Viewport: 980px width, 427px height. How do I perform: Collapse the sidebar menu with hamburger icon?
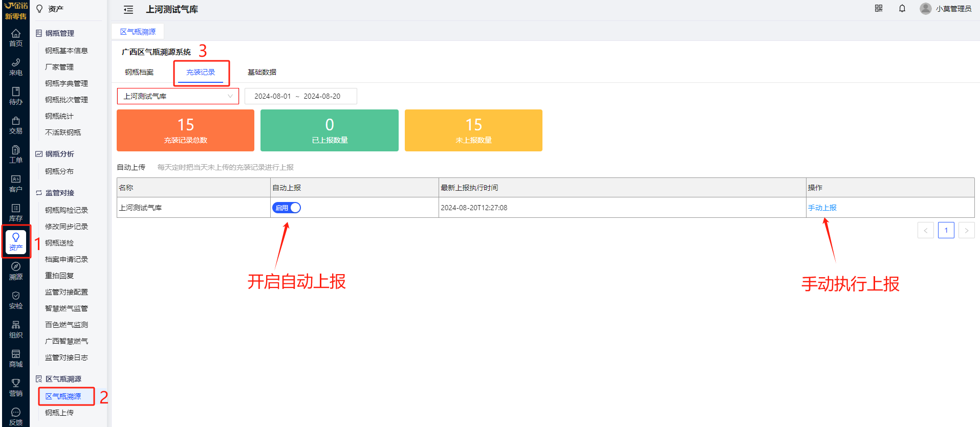128,10
